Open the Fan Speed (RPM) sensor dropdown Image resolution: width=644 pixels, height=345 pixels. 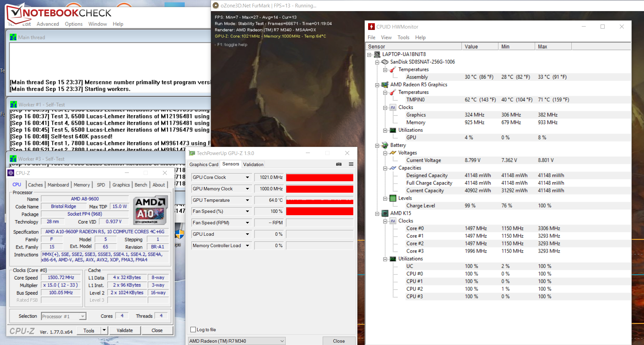point(247,223)
